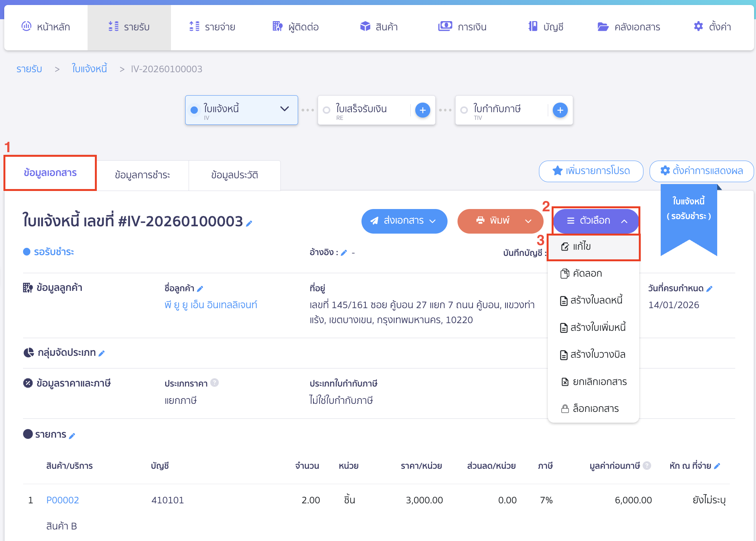Viewport: 756px width, 541px height.
Task: Go to ใบแจ้งหนี้ breadcrumb link
Action: [x=89, y=69]
